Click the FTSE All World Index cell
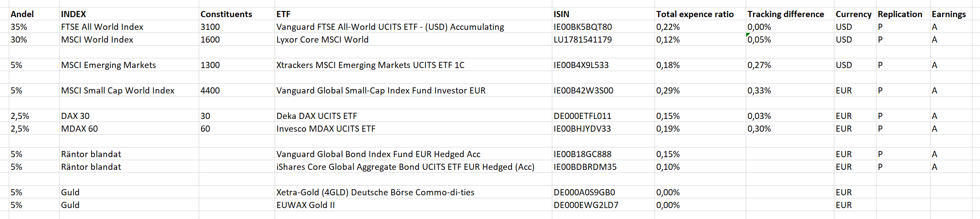Screen dimensions: 980x219 (x=129, y=27)
